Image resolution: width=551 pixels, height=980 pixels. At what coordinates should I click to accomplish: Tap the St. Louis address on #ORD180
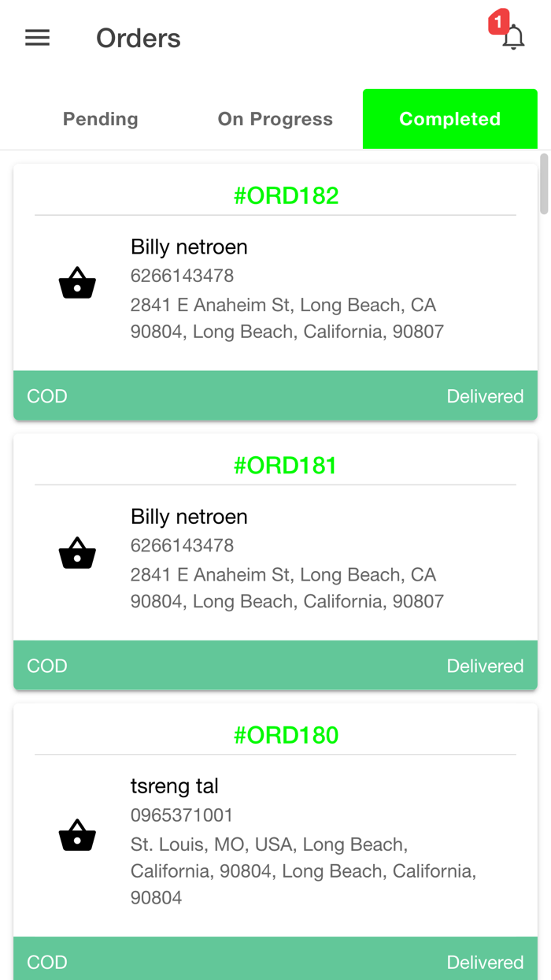point(303,870)
